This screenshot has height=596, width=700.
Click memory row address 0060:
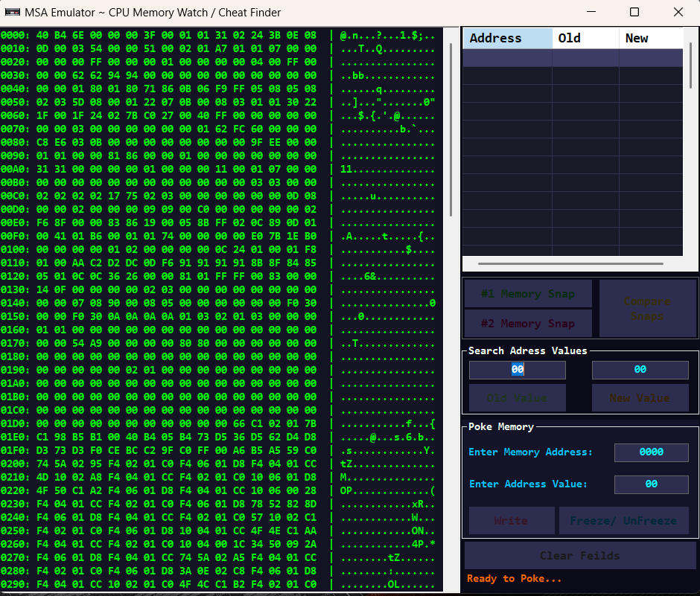15,115
